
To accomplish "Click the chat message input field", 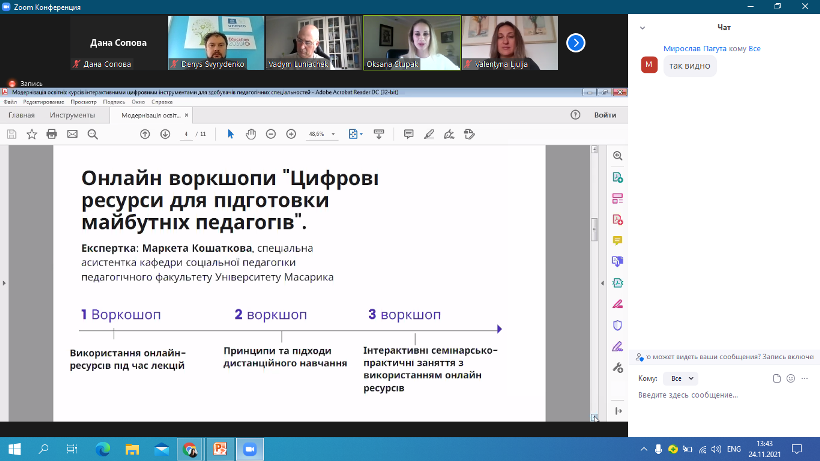I will click(720, 396).
